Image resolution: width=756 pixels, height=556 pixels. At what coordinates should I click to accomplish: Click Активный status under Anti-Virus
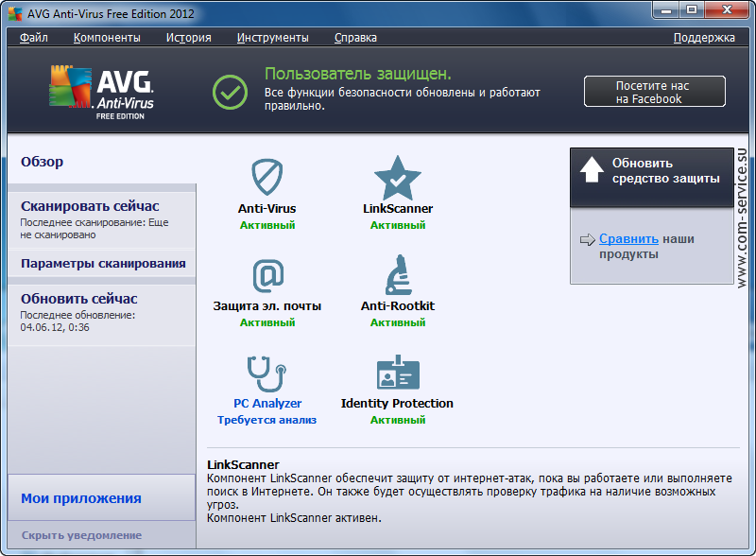(267, 225)
